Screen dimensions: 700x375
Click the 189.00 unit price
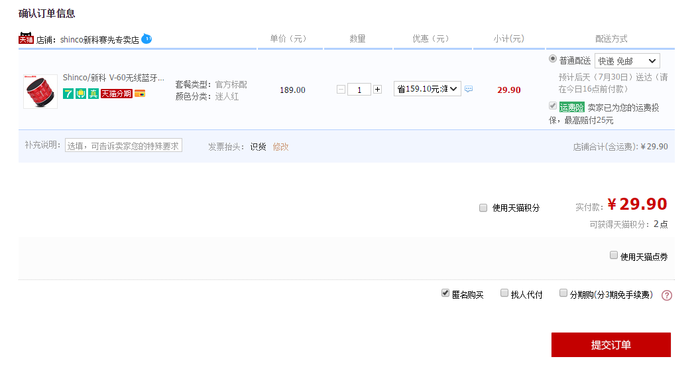[x=292, y=90]
